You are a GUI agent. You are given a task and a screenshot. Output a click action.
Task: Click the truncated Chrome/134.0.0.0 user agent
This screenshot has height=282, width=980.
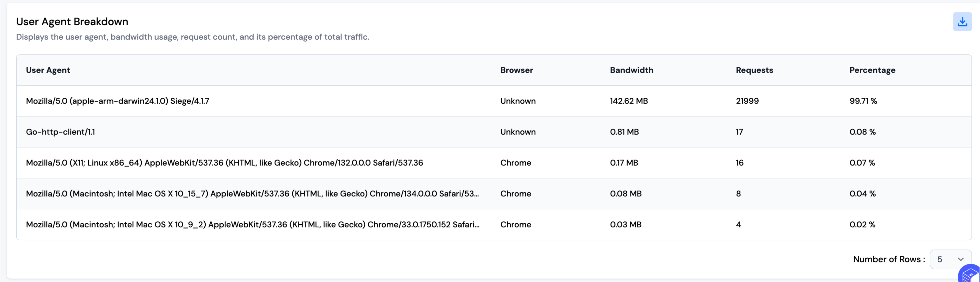[252, 193]
